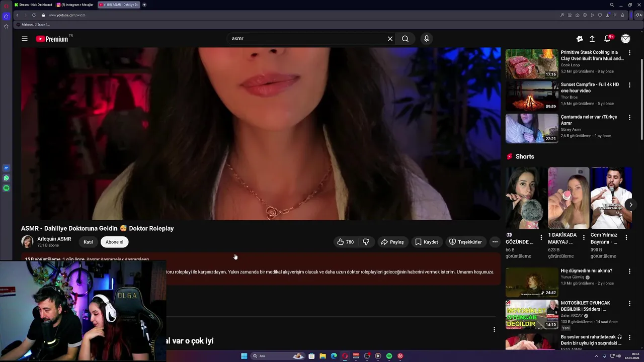Open the Arlequin ASMR channel name
This screenshot has width=644, height=362.
(54, 239)
